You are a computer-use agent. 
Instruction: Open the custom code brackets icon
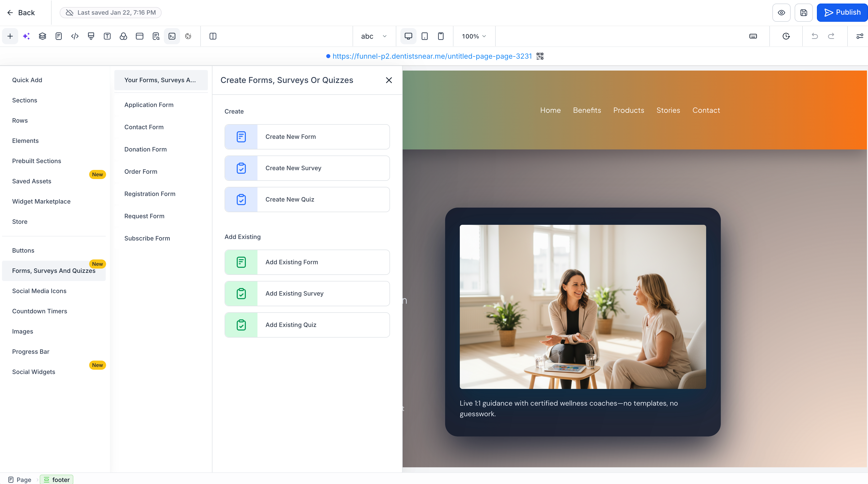point(75,36)
